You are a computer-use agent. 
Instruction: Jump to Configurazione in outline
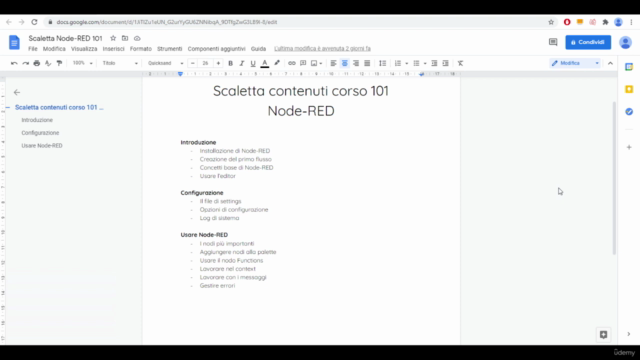[x=40, y=133]
